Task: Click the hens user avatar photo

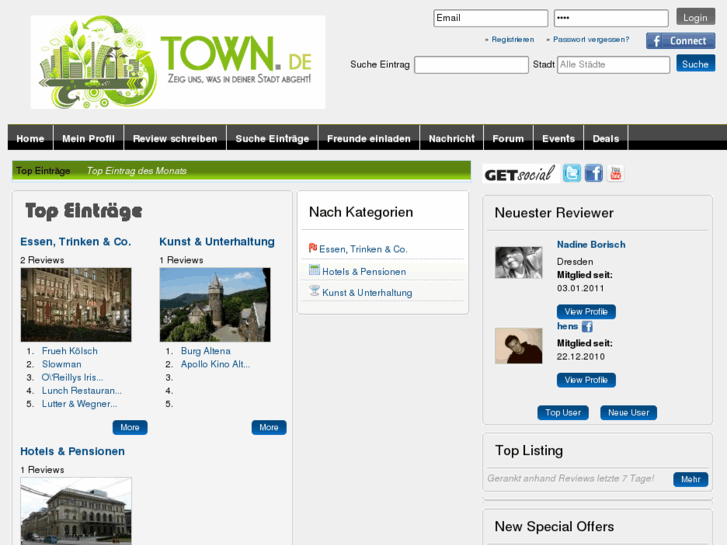Action: (518, 346)
